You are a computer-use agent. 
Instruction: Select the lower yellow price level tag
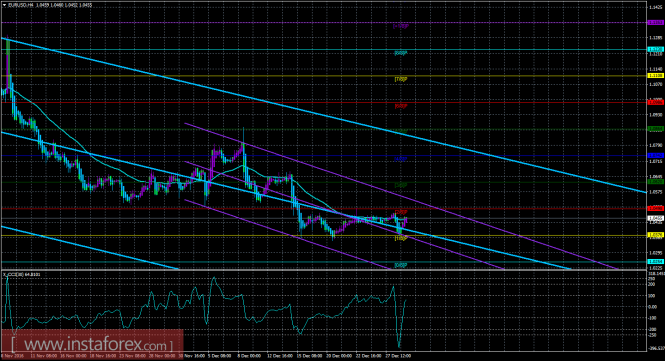[x=656, y=235]
